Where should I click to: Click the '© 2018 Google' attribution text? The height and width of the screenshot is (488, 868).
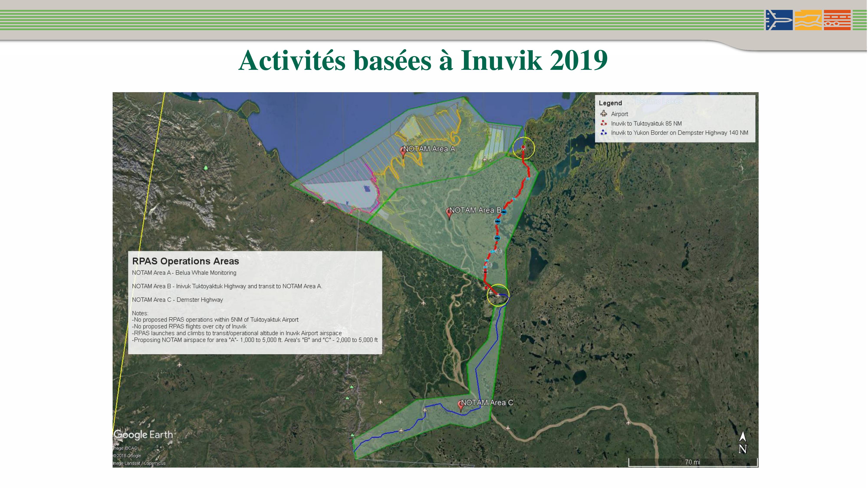[127, 456]
